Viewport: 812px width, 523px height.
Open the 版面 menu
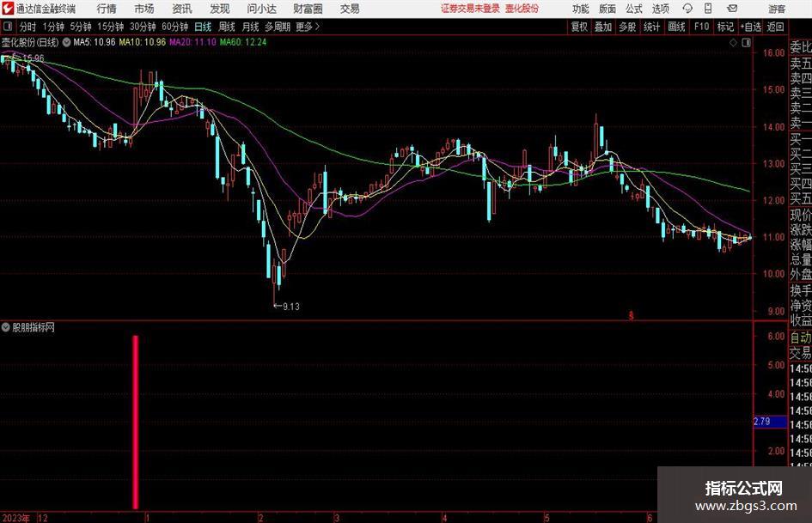(607, 9)
